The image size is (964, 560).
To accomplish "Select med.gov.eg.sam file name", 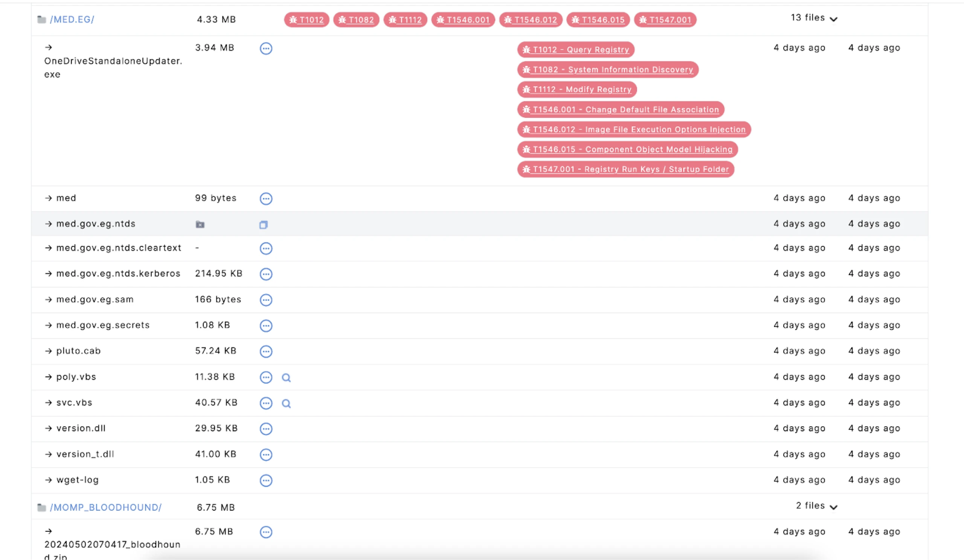I will pos(95,300).
